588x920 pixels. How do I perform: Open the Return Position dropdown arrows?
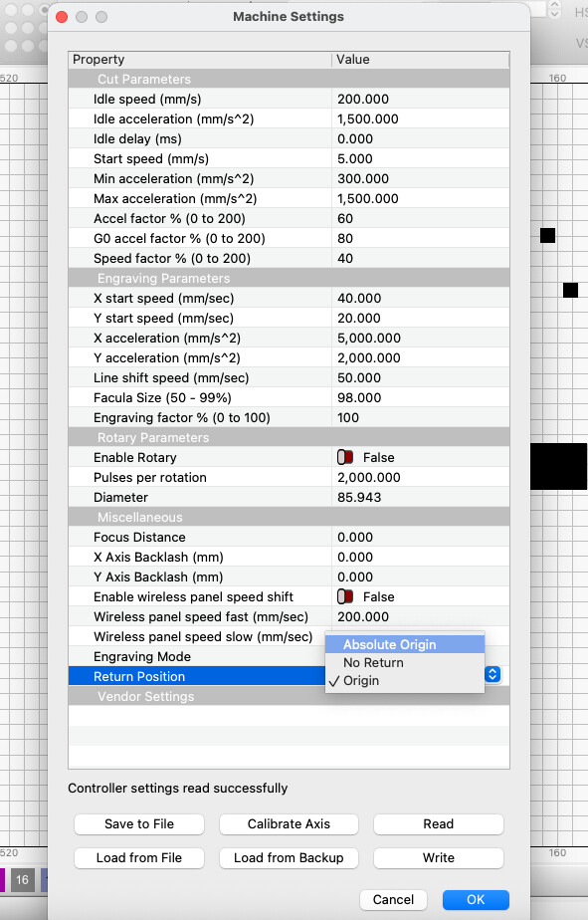click(x=492, y=675)
